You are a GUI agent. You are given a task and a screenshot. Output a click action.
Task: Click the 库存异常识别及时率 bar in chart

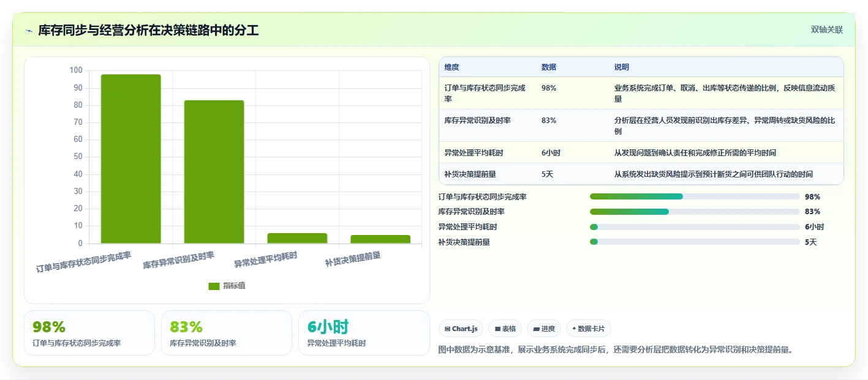click(214, 172)
